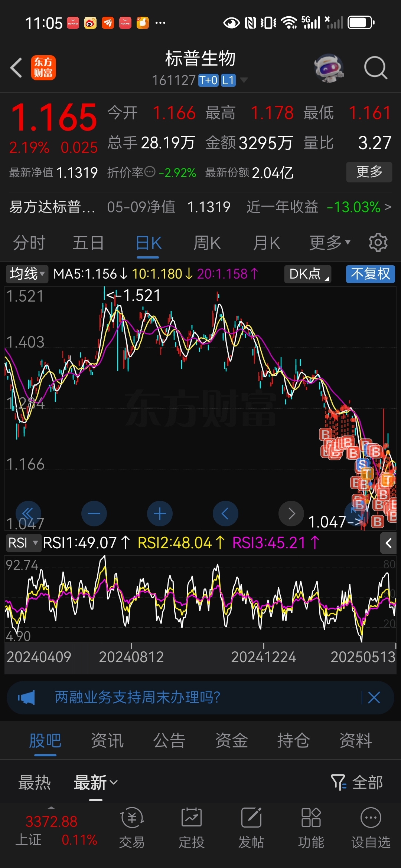Image resolution: width=401 pixels, height=868 pixels.
Task: Open 易方达标普 fund net value row
Action: [x=200, y=207]
